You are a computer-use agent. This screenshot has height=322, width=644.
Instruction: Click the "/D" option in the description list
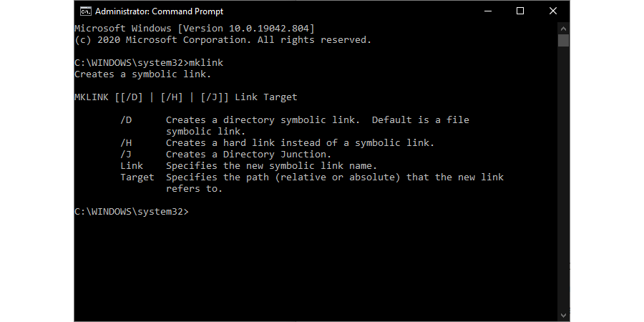126,120
